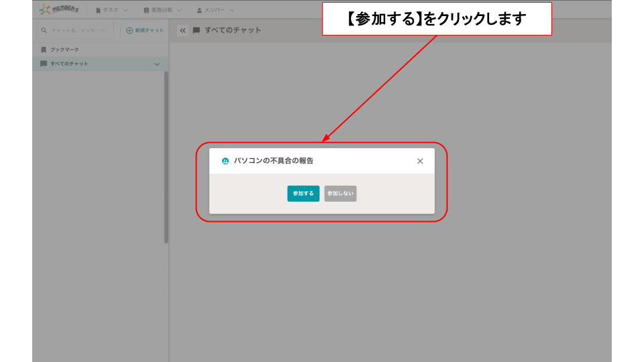The width and height of the screenshot is (644, 362).
Task: Expand the すべてのチャット chevron in sidebar
Action: click(157, 64)
